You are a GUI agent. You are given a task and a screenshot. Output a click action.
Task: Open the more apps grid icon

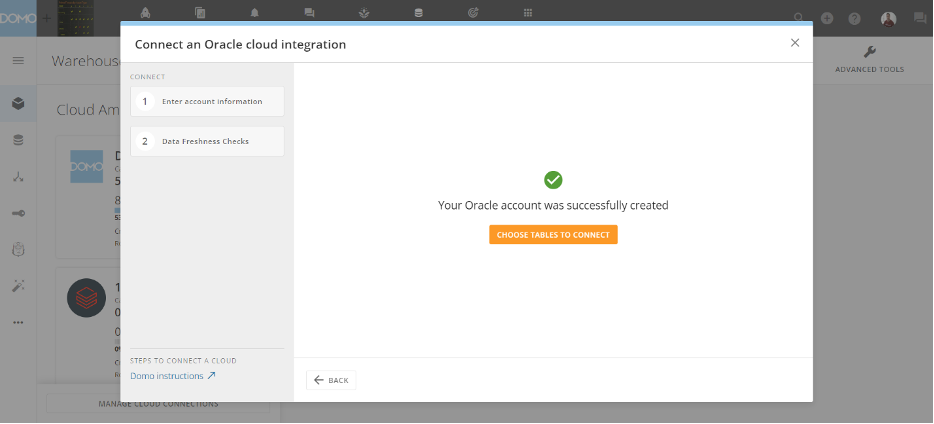pyautogui.click(x=528, y=13)
